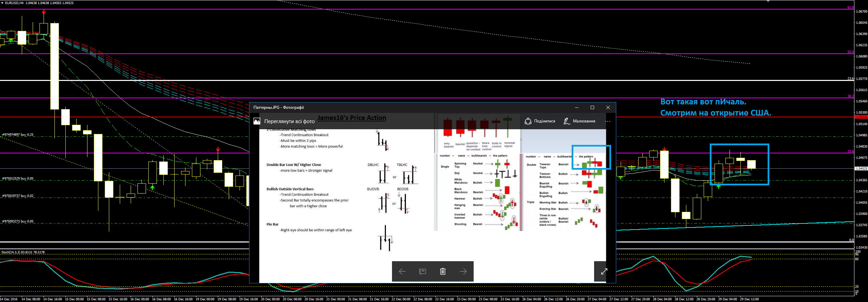Open 'Переглянути всі фото' in Photos window
868x302 pixels.
289,121
